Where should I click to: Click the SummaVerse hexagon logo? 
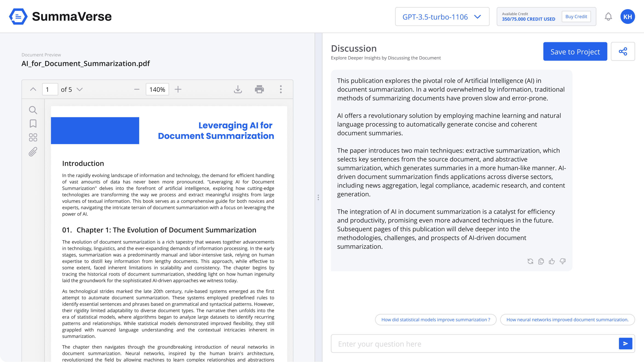pos(18,17)
